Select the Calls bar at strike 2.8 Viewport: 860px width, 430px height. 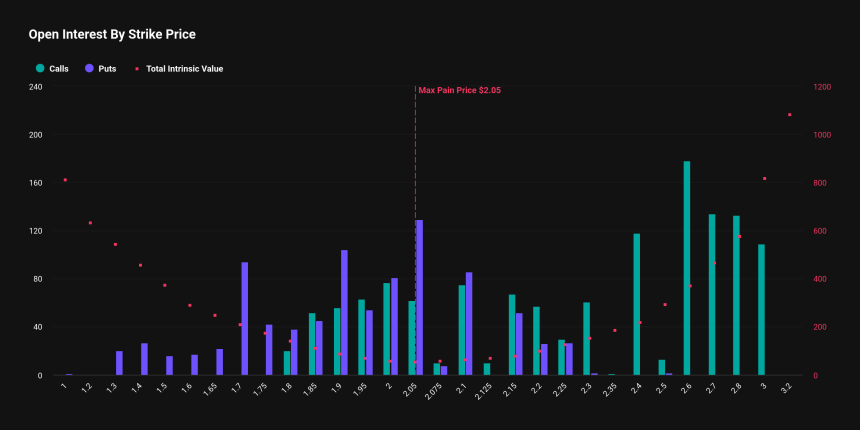click(736, 295)
